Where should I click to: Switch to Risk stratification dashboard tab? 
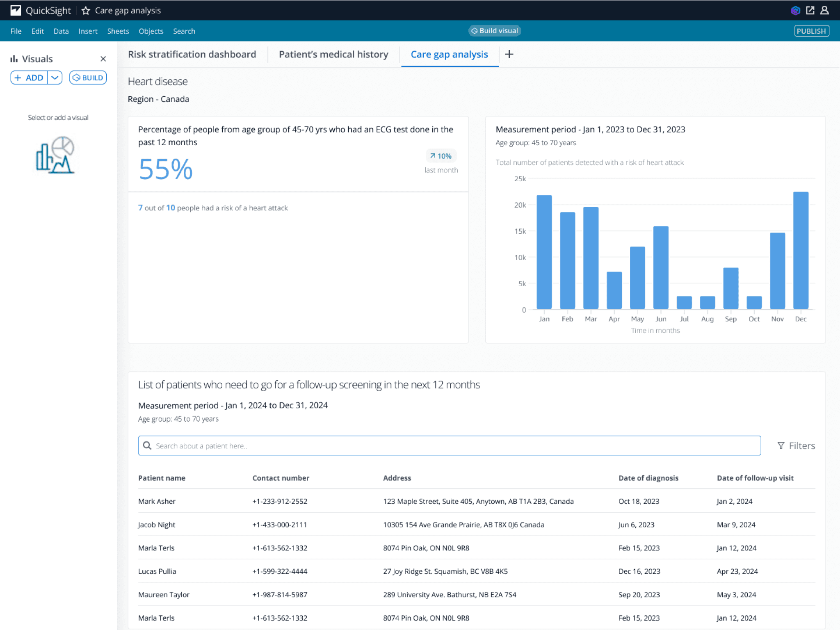pyautogui.click(x=192, y=54)
